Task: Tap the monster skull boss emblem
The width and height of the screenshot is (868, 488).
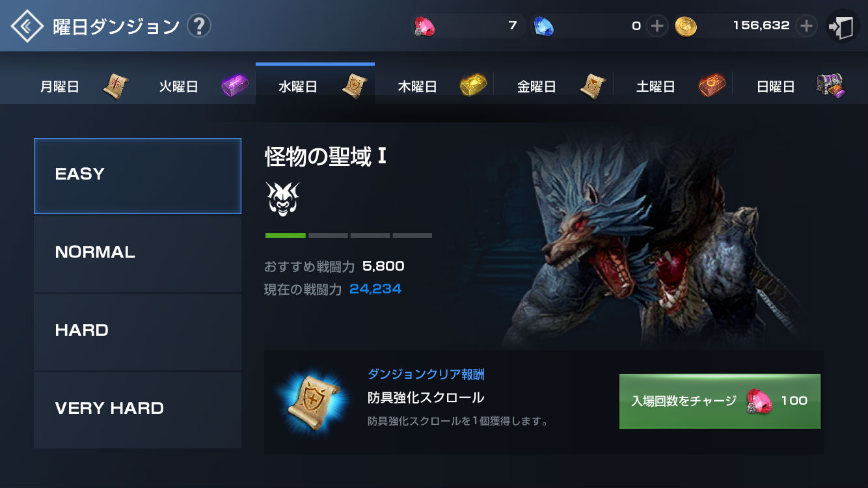Action: (282, 199)
